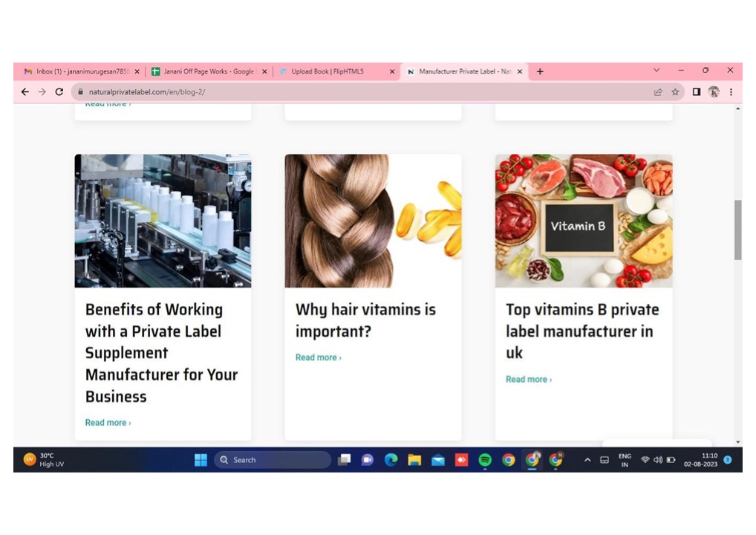The width and height of the screenshot is (756, 535).
Task: Open Task View from the taskbar
Action: 345,460
